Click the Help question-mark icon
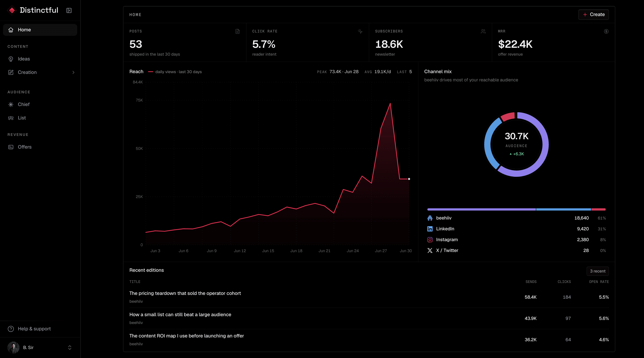Image resolution: width=644 pixels, height=358 pixels. (x=11, y=329)
